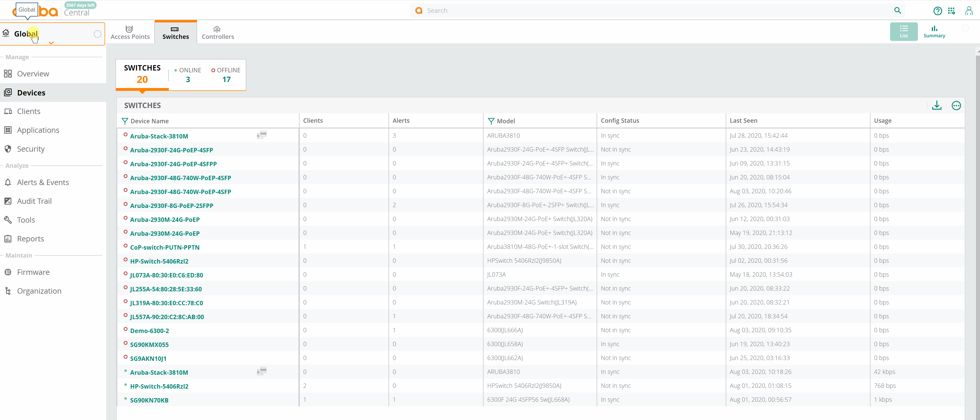Screen dimensions: 980x420
Task: Sort by Last Seen column header
Action: pyautogui.click(x=743, y=120)
